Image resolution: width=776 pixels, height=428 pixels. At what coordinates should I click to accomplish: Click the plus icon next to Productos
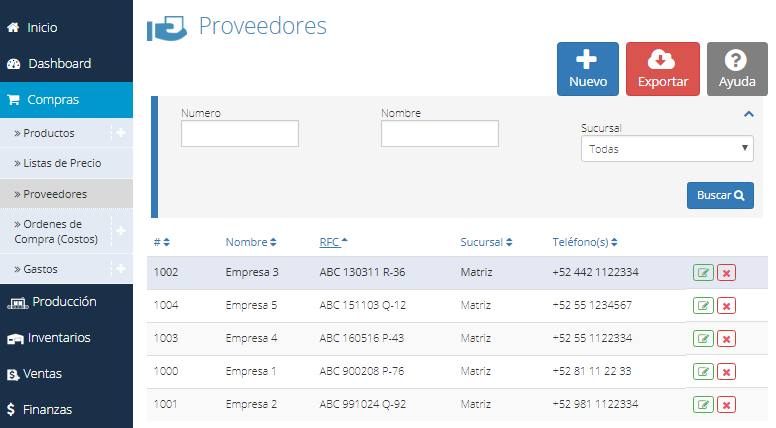tap(121, 133)
